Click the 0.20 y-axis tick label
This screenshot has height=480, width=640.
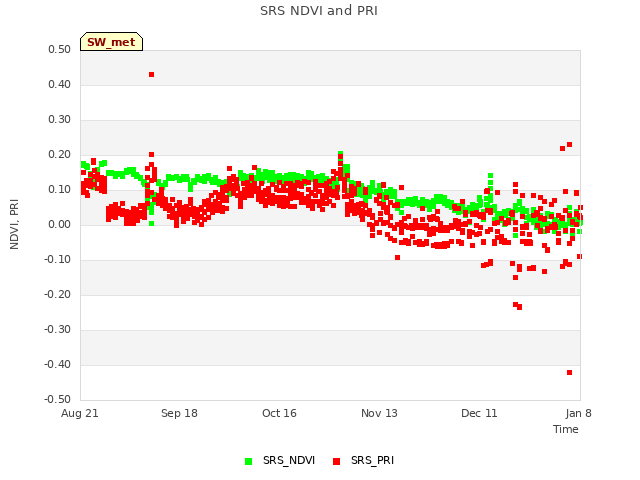point(59,155)
